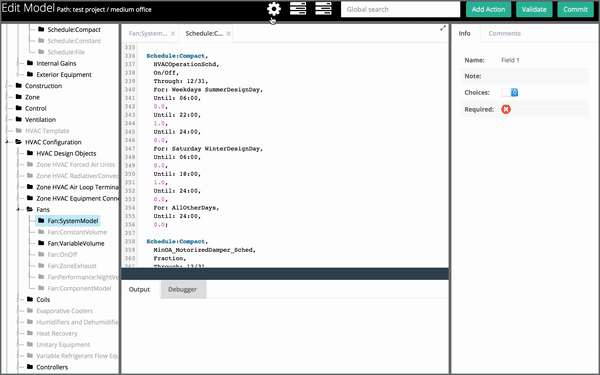Click folder icon of Schedule:Compact
600x375 pixels.
click(41, 29)
